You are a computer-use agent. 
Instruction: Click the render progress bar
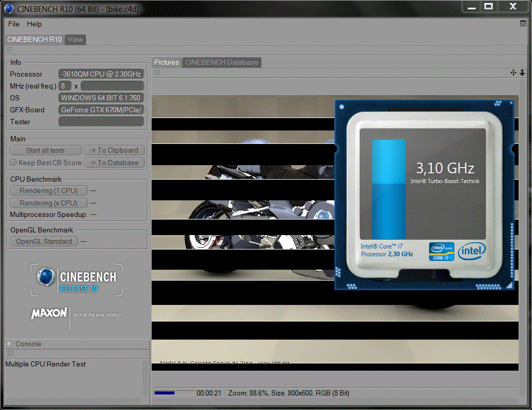point(175,393)
